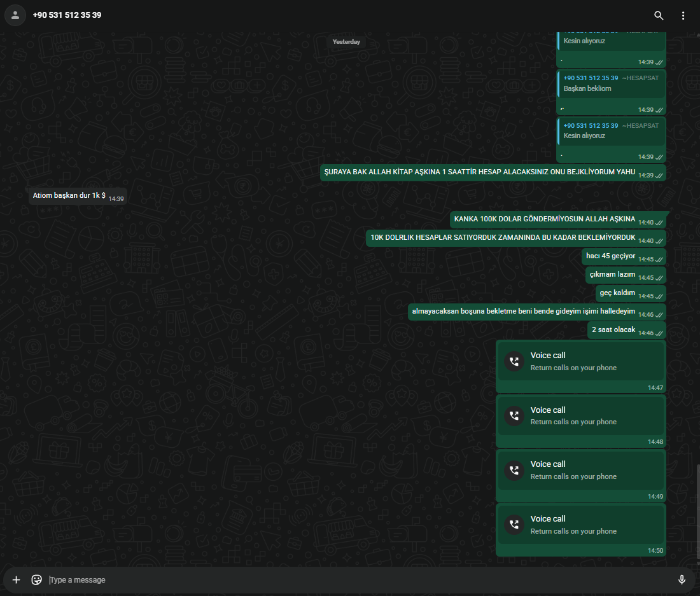Click the read checkmarks on 'geç kaldım' message
This screenshot has height=596, width=700.
(x=659, y=296)
